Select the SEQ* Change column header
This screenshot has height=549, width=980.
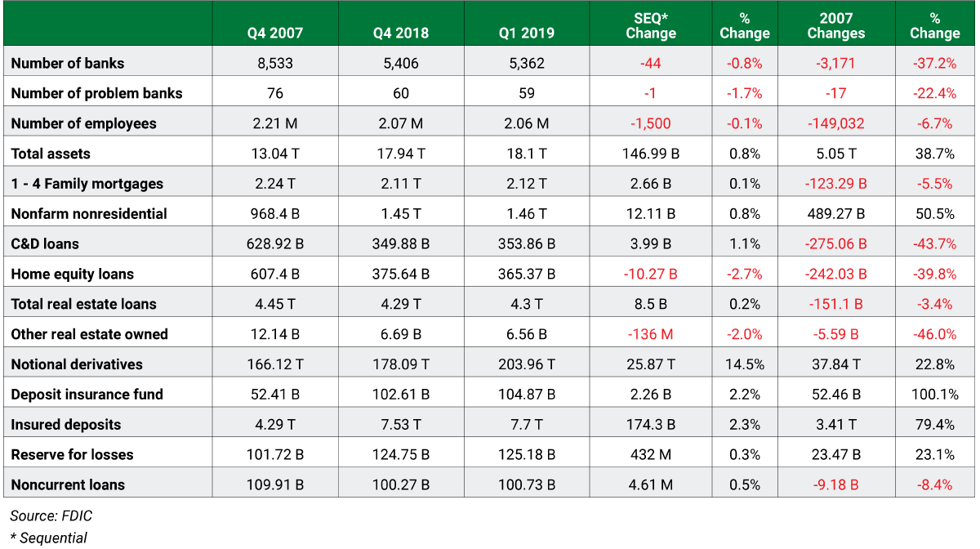click(x=650, y=25)
